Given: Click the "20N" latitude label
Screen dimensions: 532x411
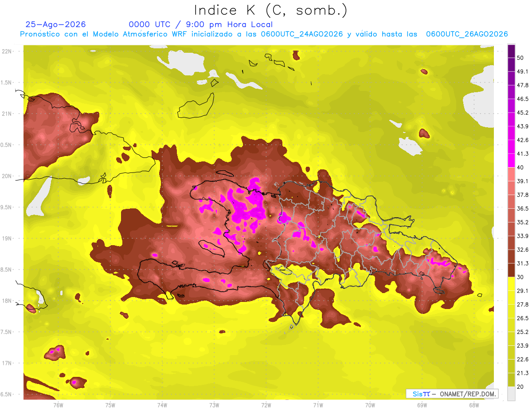Looking at the screenshot, I should (7, 176).
